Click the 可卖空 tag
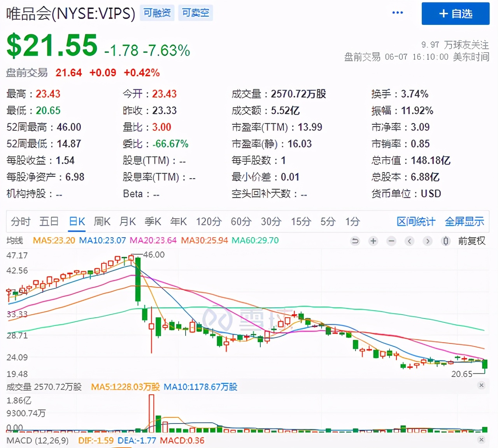This screenshot has height=448, width=498. click(x=195, y=13)
